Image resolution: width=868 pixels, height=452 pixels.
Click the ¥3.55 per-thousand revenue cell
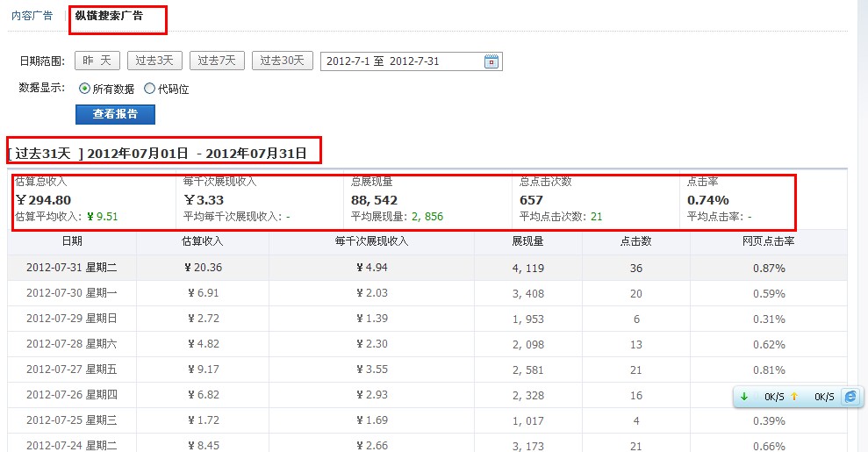[372, 369]
